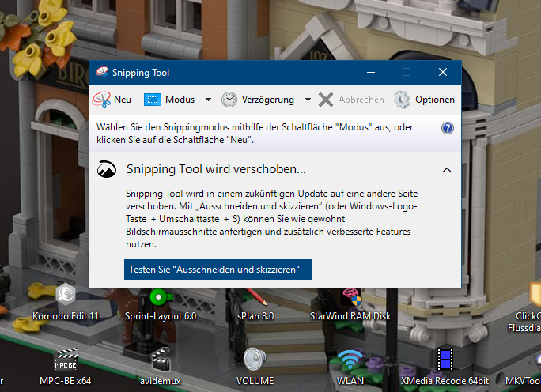Click the Optionen label in toolbar
Viewport: 541px width, 392px height.
pyautogui.click(x=435, y=100)
